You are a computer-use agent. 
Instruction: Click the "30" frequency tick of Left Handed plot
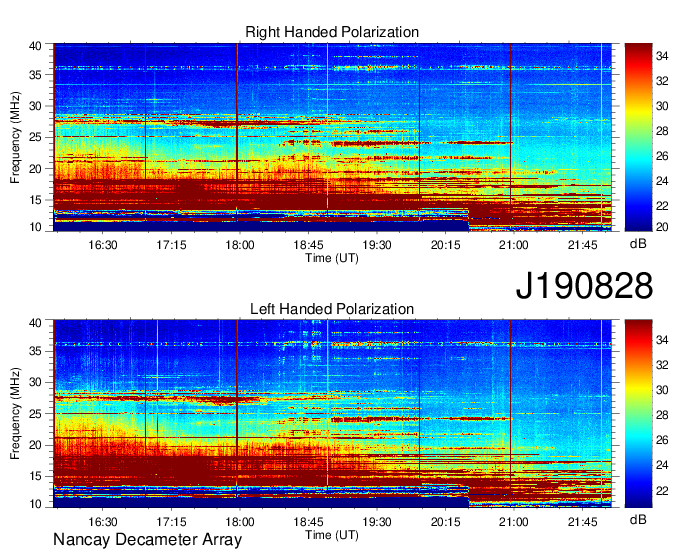click(x=35, y=382)
